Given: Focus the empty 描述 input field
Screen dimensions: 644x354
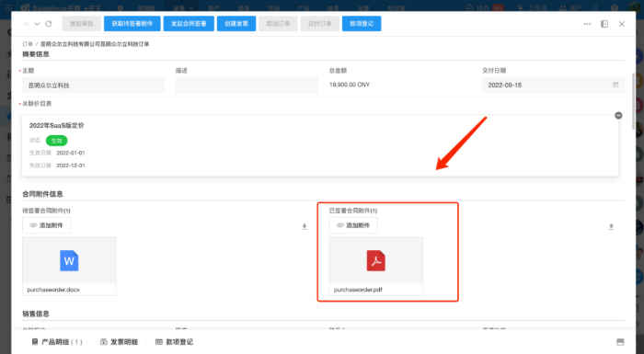Looking at the screenshot, I should [247, 85].
